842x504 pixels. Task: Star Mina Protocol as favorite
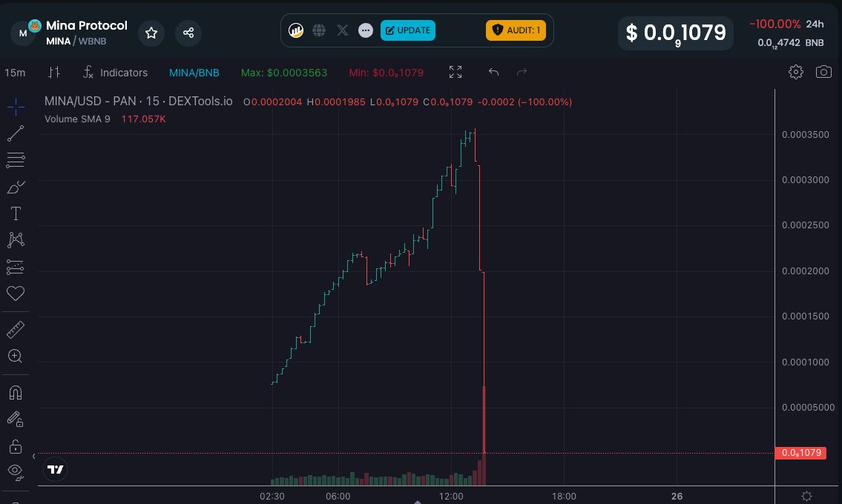(x=151, y=33)
